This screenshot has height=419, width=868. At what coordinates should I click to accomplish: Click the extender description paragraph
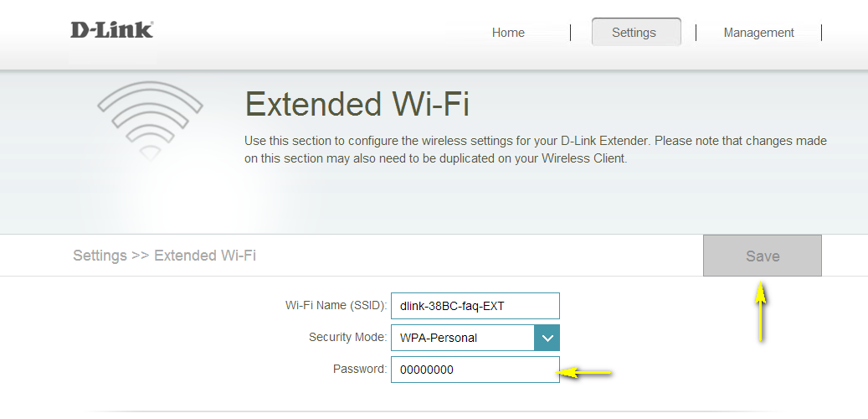pyautogui.click(x=536, y=149)
